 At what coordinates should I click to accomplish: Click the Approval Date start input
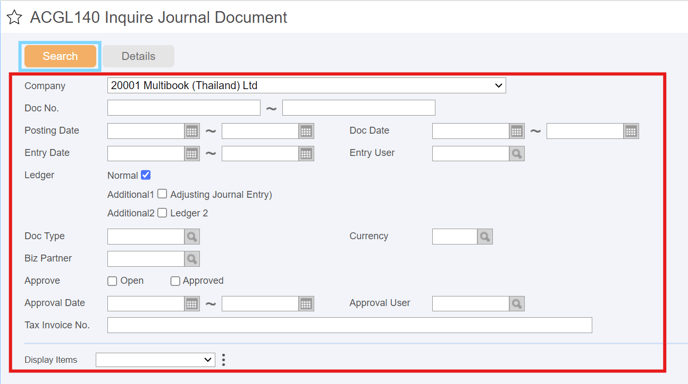(146, 303)
